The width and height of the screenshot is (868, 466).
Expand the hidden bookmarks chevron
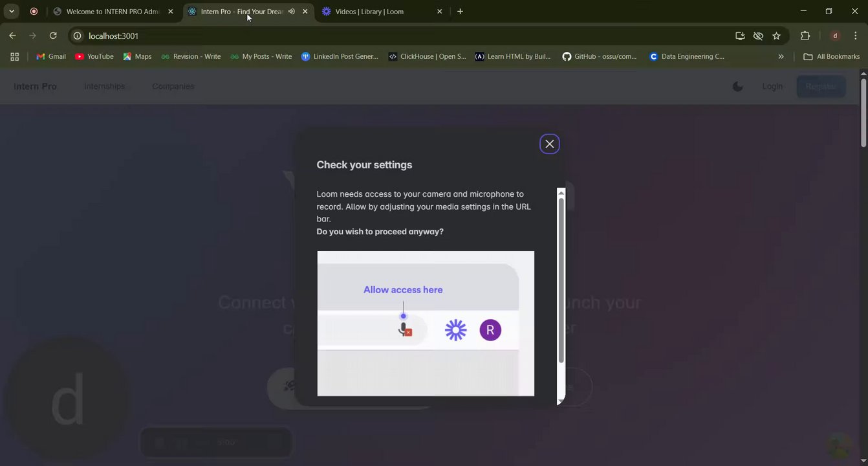(781, 56)
